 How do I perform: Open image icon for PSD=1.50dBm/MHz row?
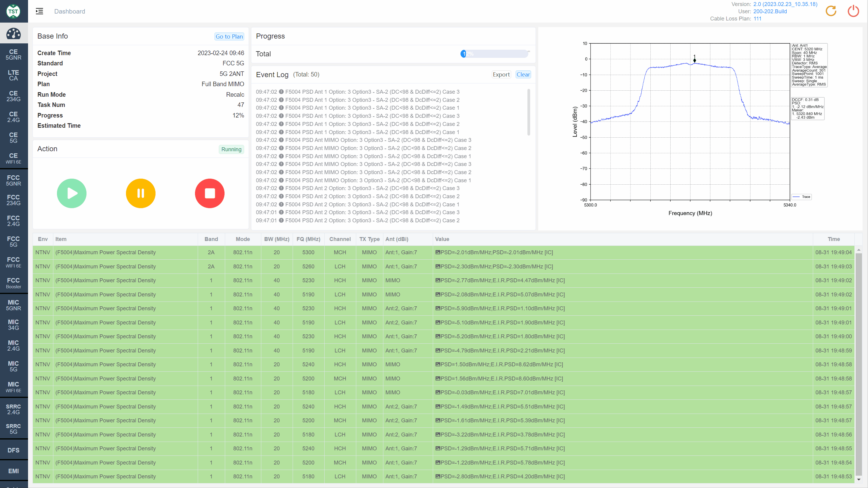[438, 364]
